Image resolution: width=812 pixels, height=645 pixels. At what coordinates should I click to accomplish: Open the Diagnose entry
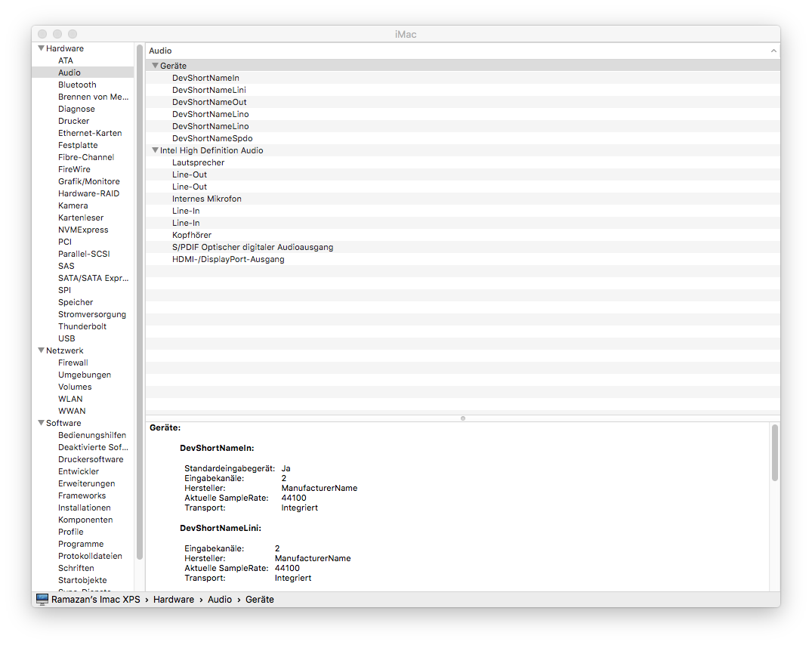tap(76, 109)
